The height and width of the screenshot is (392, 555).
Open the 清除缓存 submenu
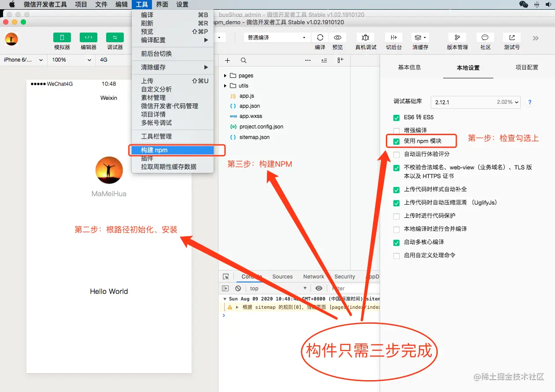pyautogui.click(x=173, y=67)
